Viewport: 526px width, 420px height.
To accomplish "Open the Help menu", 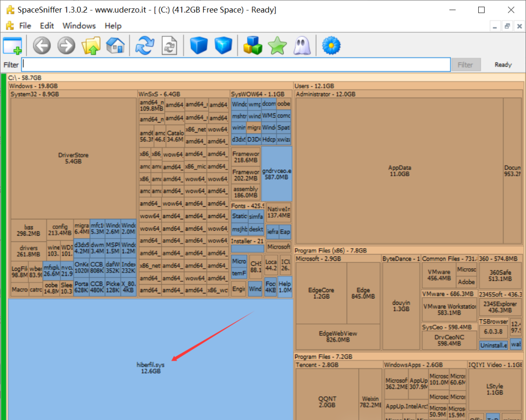I will click(113, 26).
